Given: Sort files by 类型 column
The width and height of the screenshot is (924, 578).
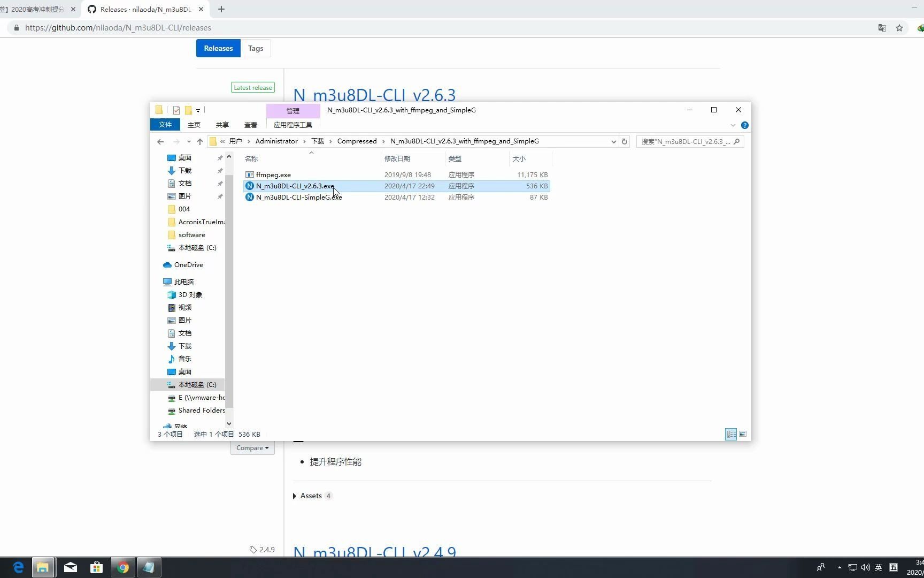Looking at the screenshot, I should tap(477, 158).
